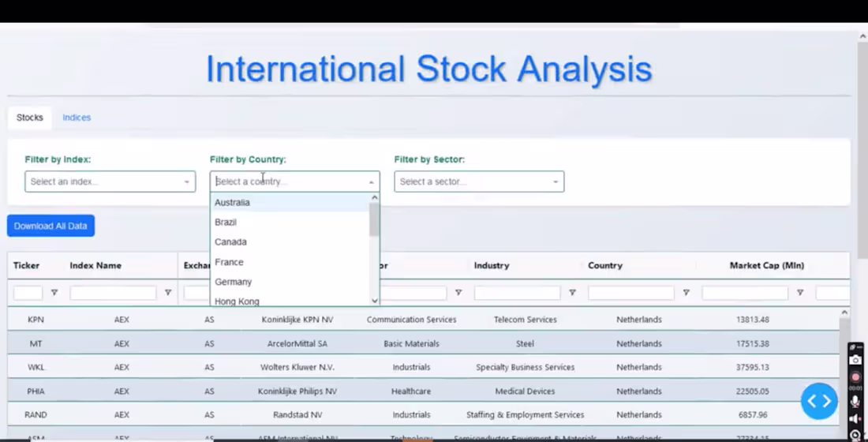Click the Industry filter input field
868x442 pixels.
(517, 293)
